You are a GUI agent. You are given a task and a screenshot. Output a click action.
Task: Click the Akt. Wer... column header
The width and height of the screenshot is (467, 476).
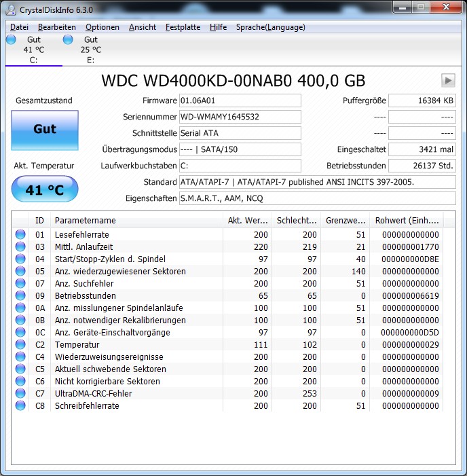(248, 221)
